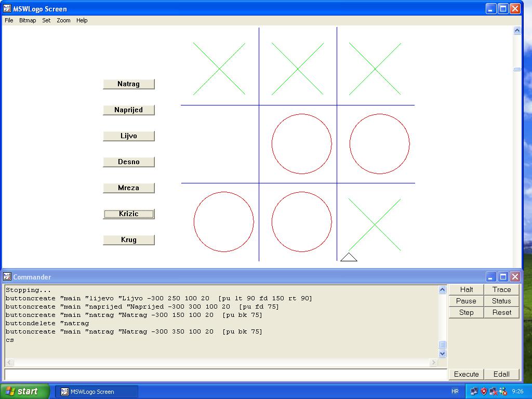Image resolution: width=532 pixels, height=399 pixels.
Task: Click the up arrow of the Commander history scrollbar
Action: click(442, 289)
